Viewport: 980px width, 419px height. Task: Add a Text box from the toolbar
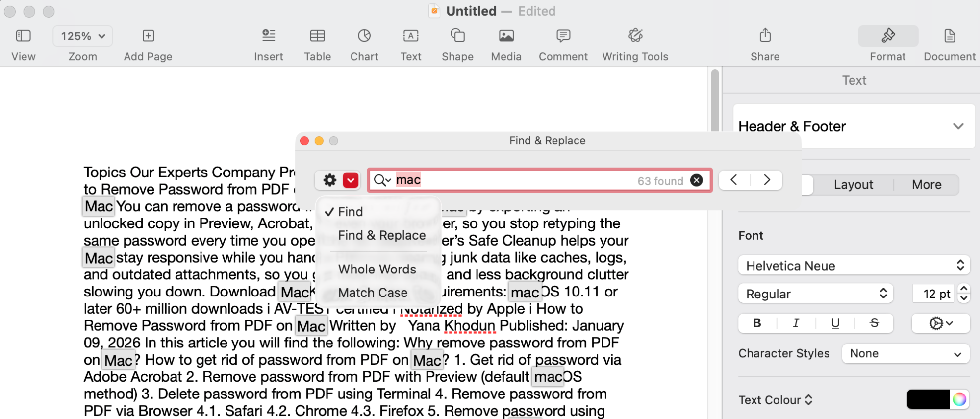tap(411, 36)
